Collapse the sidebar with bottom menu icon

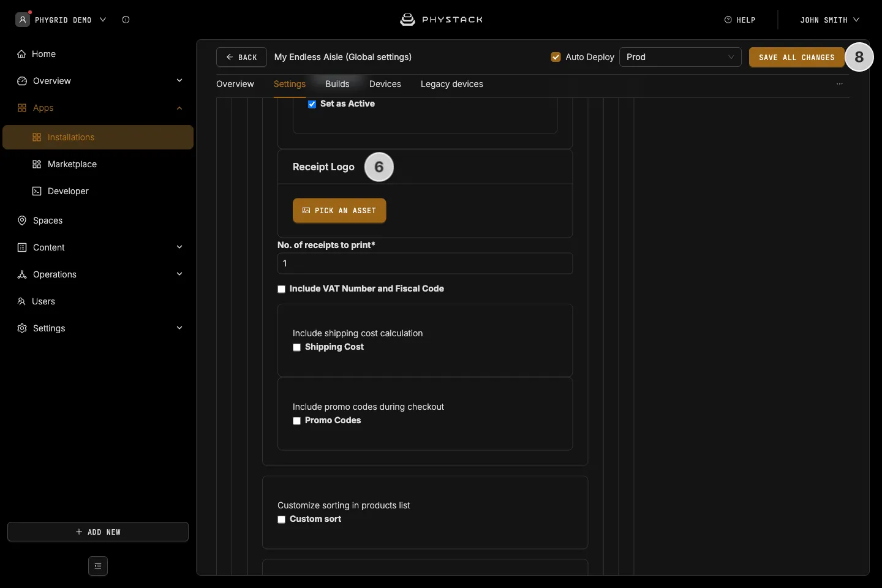pos(98,566)
